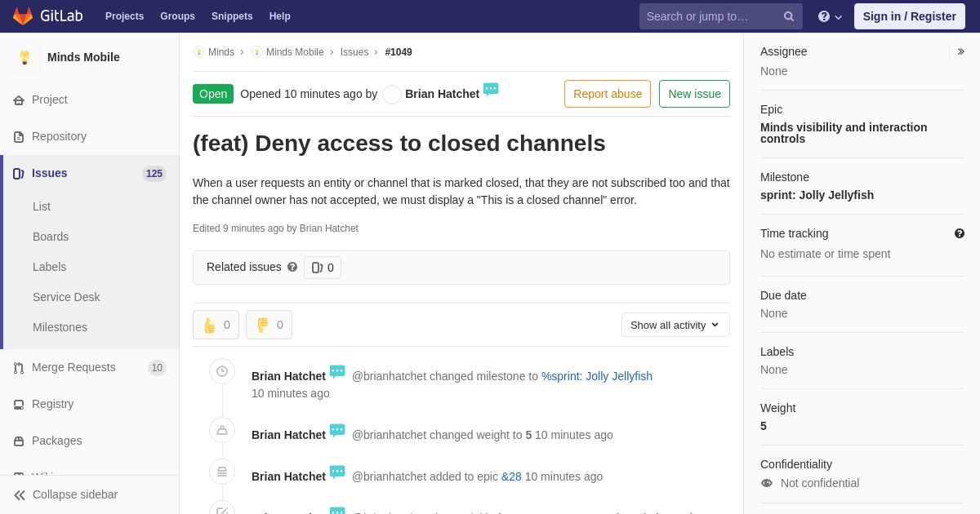The image size is (980, 514).
Task: Click the "No estimate or time spent" text
Action: point(825,254)
